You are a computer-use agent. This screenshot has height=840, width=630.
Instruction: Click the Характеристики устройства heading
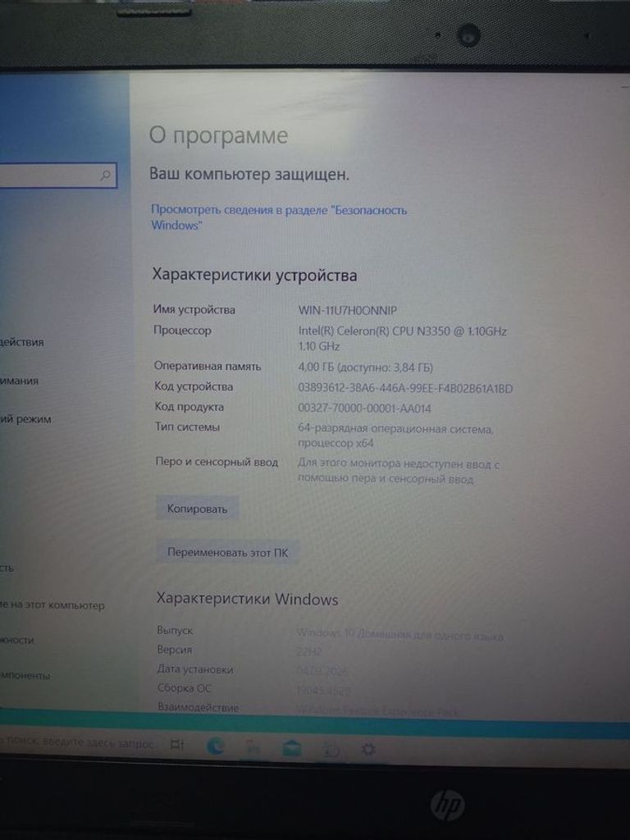(x=254, y=275)
